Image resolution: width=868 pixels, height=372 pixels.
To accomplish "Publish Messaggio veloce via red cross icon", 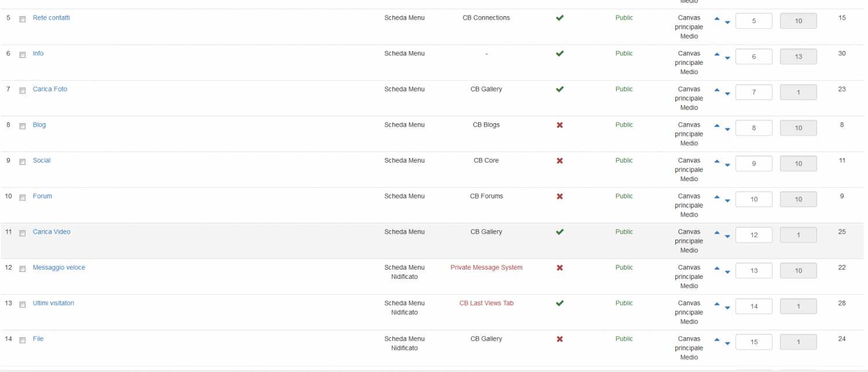I will 560,268.
